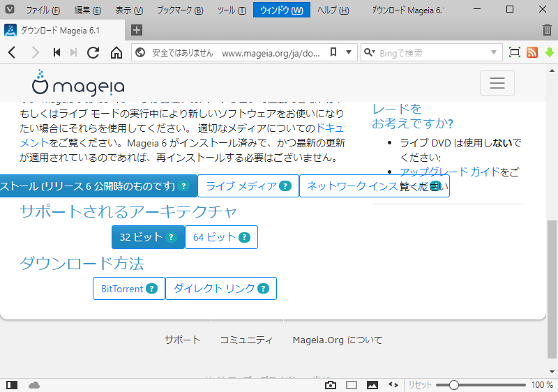The image size is (558, 392).
Task: Open the new tab plus button
Action: [137, 30]
